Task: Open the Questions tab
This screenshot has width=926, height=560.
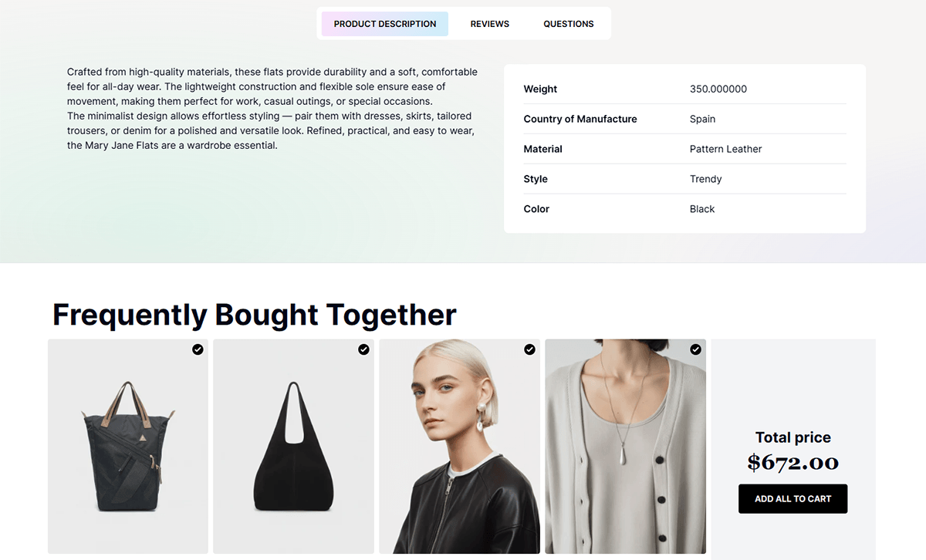Action: [x=568, y=24]
